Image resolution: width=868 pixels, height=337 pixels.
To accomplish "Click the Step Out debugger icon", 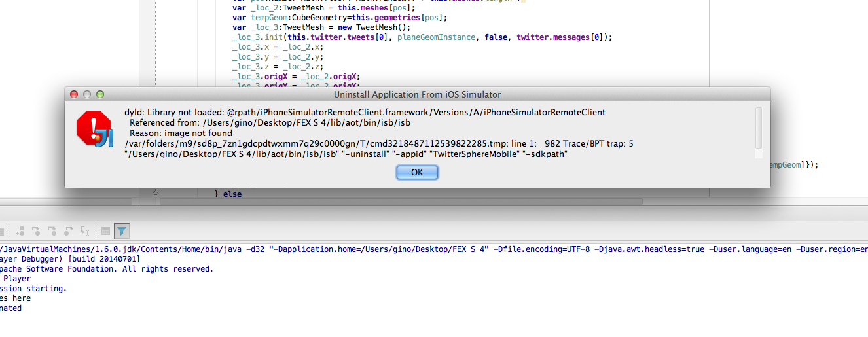I will coord(69,231).
